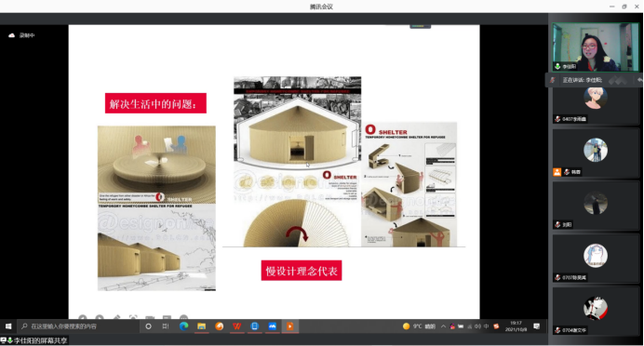644x346 pixels.
Task: Click the cloud recording indicator icon
Action: pos(11,35)
